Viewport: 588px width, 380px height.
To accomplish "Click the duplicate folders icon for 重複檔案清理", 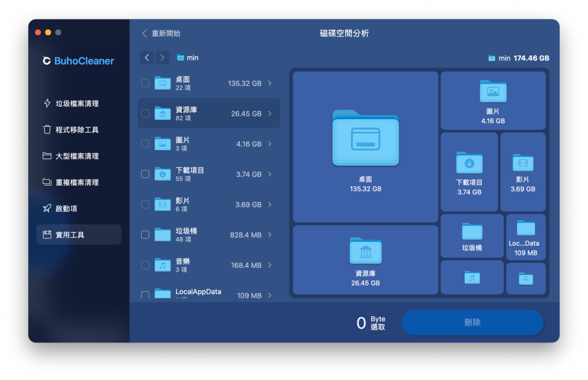I will point(47,181).
